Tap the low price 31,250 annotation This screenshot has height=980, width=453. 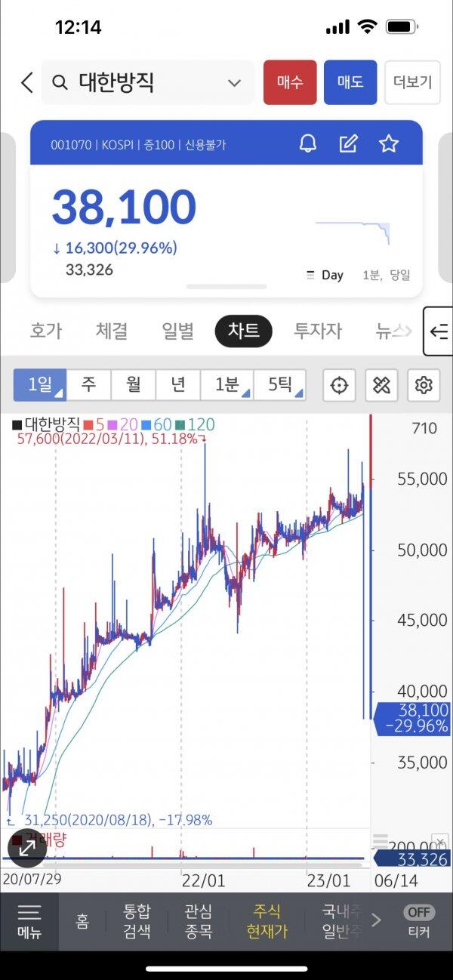(109, 820)
